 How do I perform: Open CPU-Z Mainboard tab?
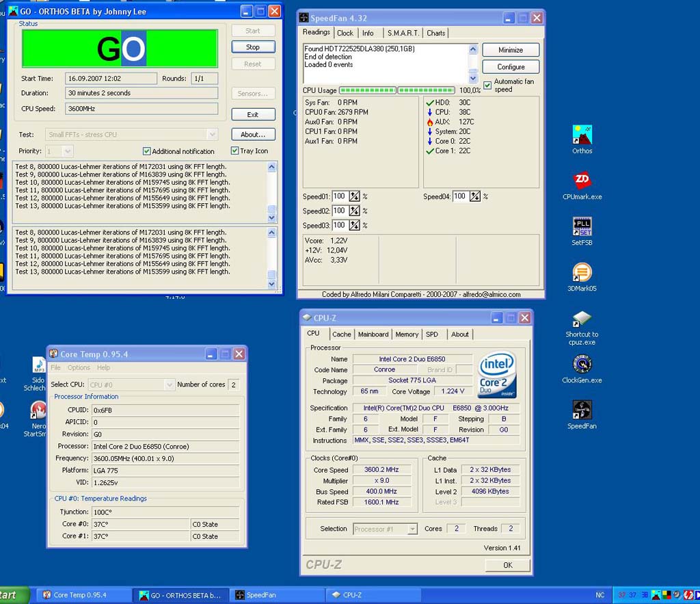click(373, 334)
